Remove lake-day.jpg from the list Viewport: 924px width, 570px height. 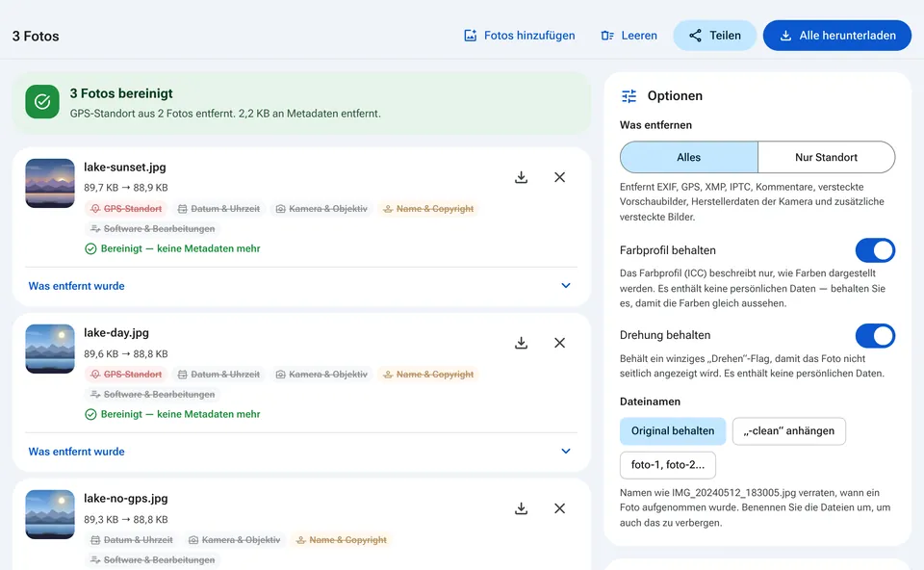pos(560,343)
